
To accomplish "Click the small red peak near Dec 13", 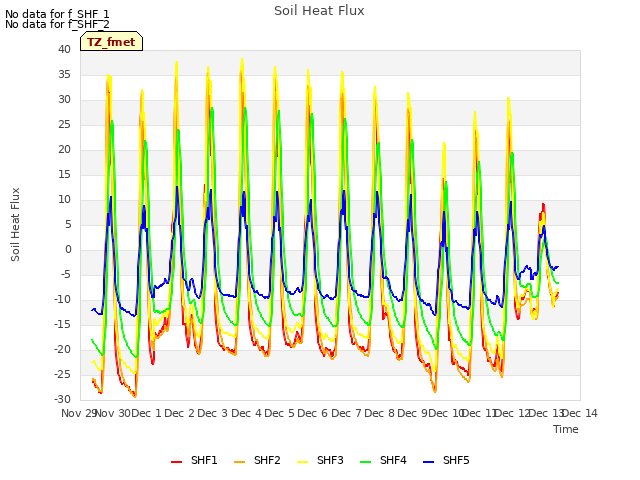I will 543,206.
